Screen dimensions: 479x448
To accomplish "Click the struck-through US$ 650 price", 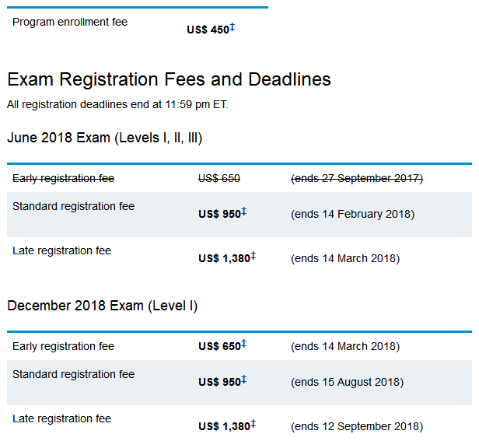I will 219,178.
